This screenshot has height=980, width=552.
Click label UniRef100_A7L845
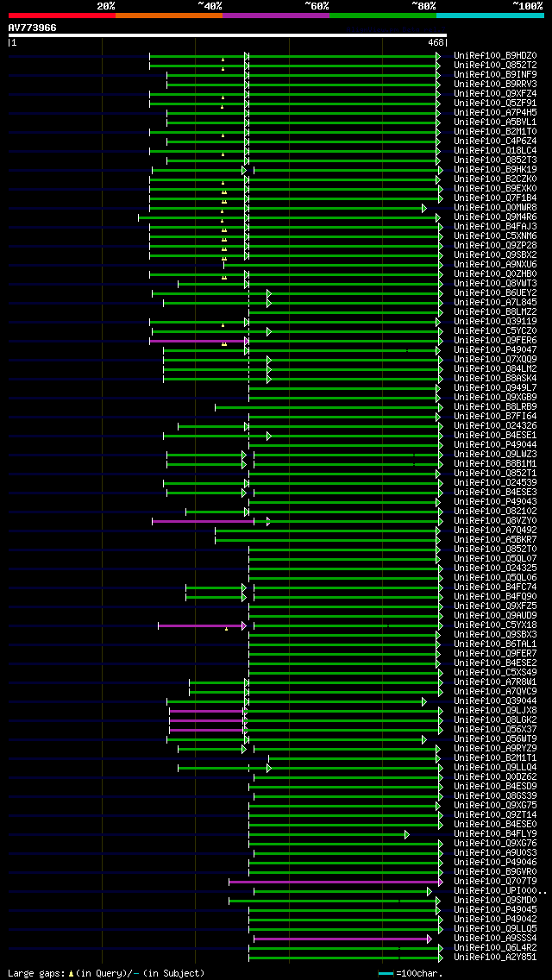pyautogui.click(x=495, y=303)
